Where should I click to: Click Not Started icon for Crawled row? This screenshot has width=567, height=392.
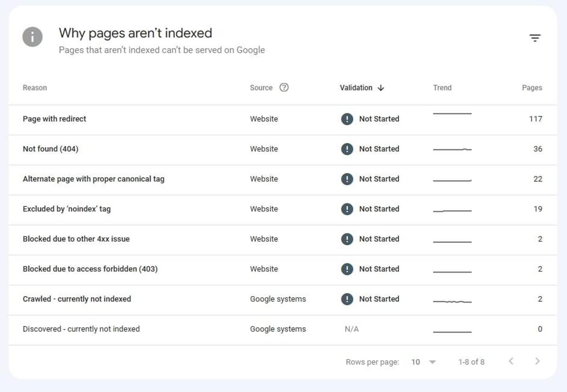tap(347, 299)
